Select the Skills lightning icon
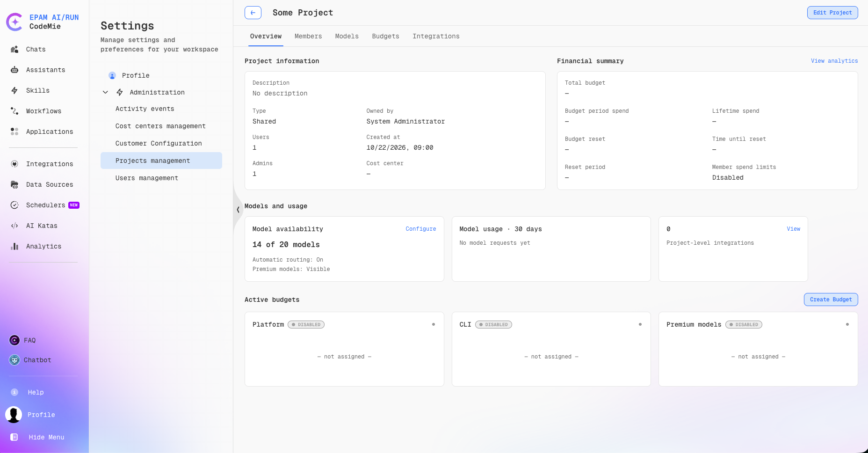 pyautogui.click(x=14, y=90)
